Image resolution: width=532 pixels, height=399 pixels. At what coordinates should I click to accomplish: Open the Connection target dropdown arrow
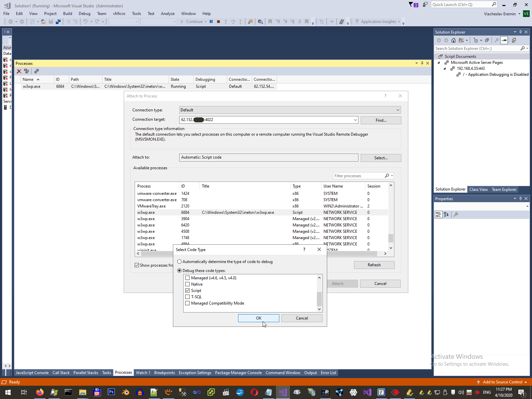coord(355,120)
